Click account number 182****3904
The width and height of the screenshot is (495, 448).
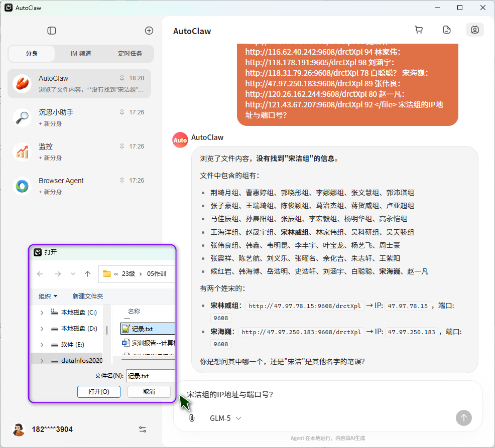pos(52,429)
